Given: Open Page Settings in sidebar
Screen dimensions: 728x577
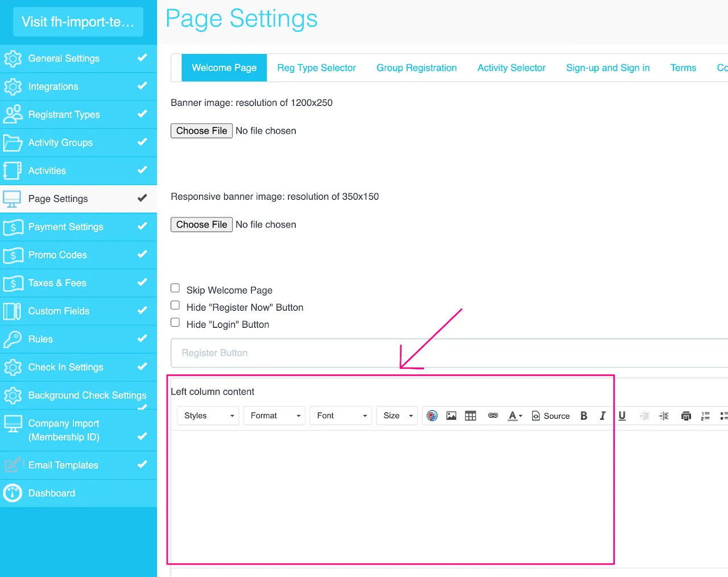Looking at the screenshot, I should click(x=78, y=199).
